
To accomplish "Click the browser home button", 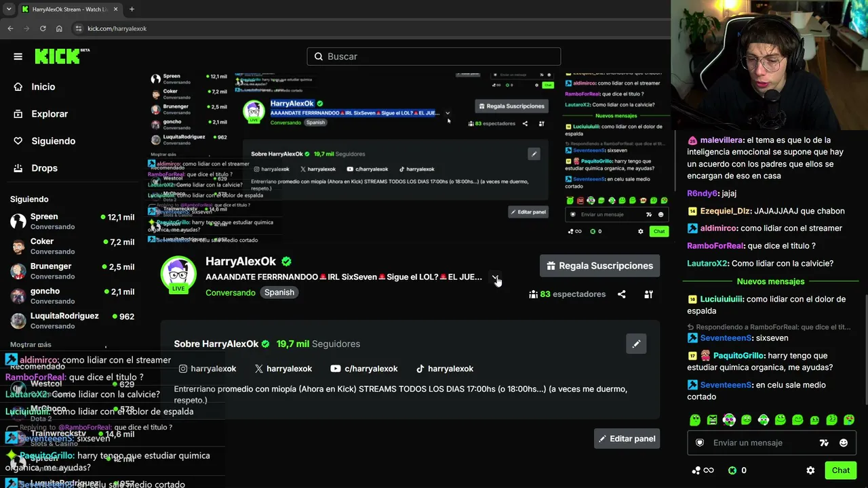I will [59, 28].
